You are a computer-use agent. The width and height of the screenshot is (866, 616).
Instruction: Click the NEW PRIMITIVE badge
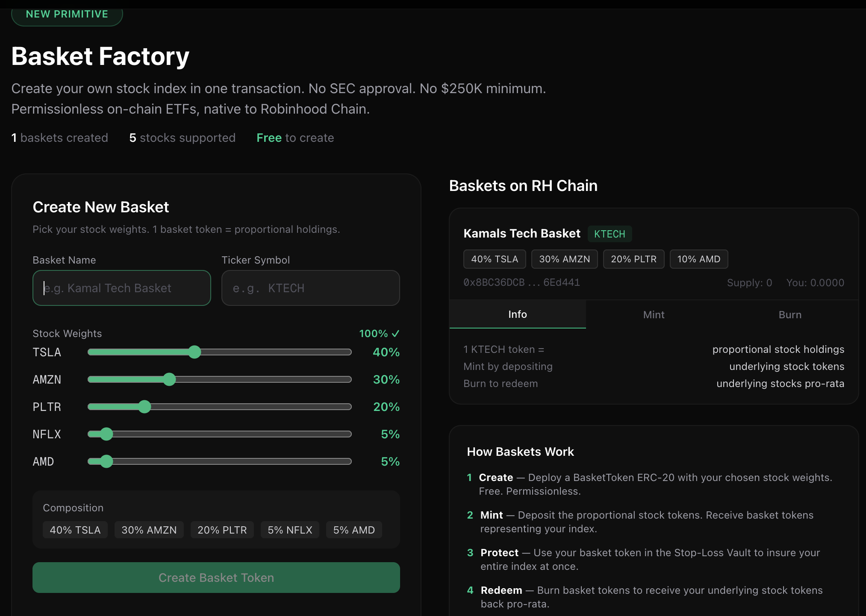67,15
